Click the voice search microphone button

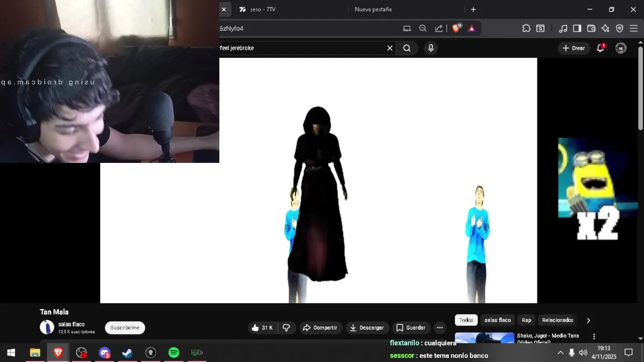431,48
